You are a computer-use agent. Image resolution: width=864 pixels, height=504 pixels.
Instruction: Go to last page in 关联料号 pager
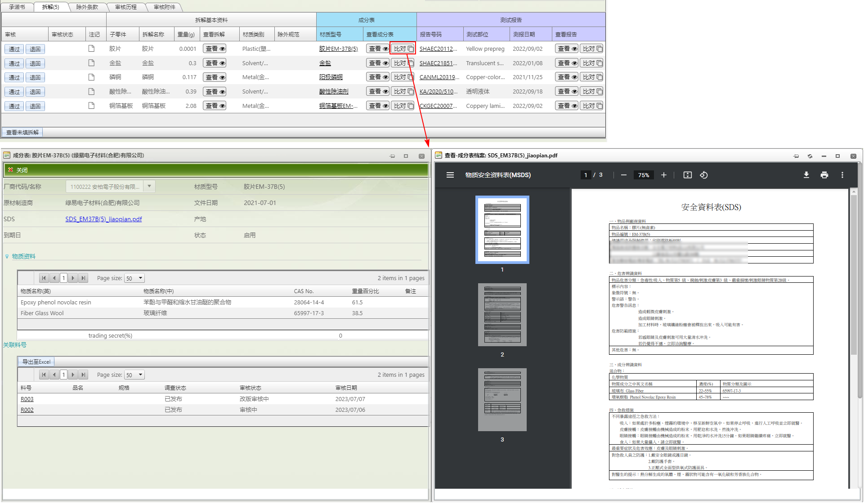pyautogui.click(x=83, y=375)
